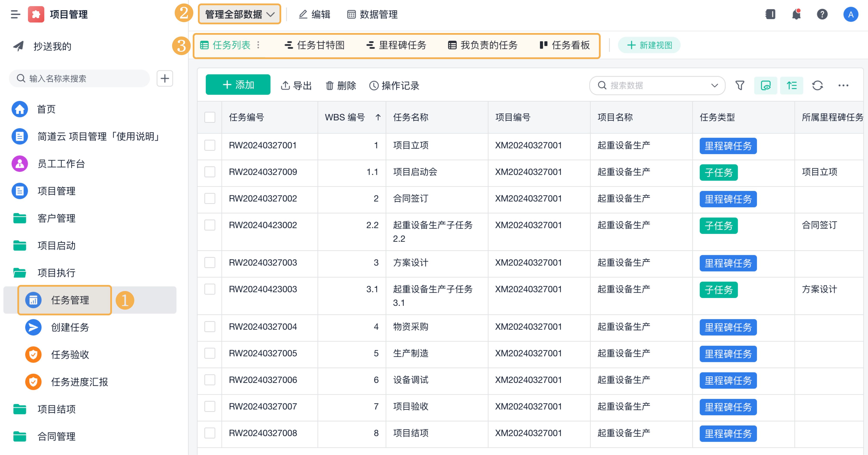Select checkbox for RW20240327009 row

pos(210,172)
